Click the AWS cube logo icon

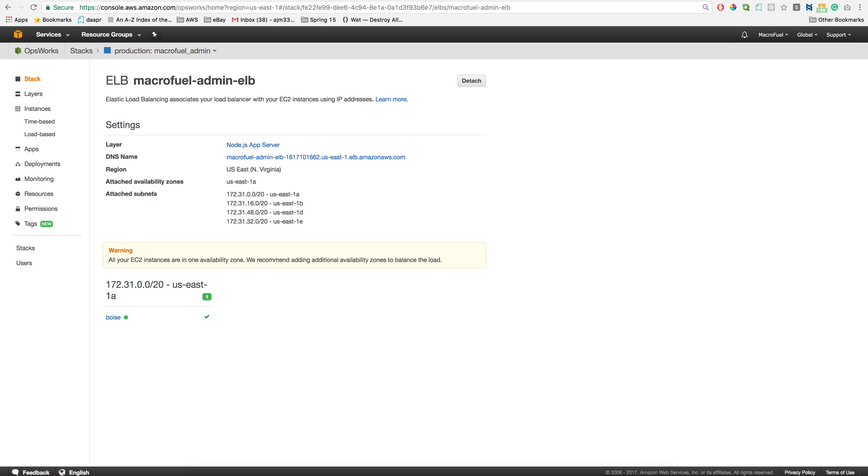click(x=18, y=34)
